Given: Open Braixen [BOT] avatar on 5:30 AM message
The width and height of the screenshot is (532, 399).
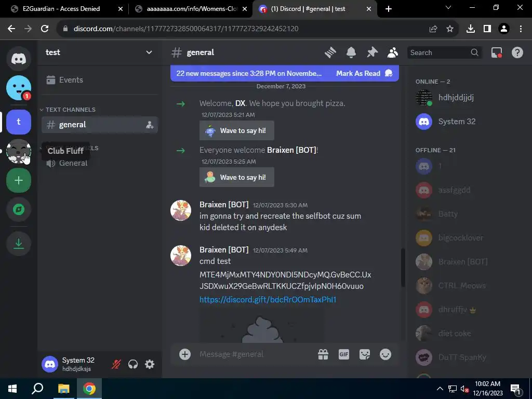Looking at the screenshot, I should tap(180, 210).
